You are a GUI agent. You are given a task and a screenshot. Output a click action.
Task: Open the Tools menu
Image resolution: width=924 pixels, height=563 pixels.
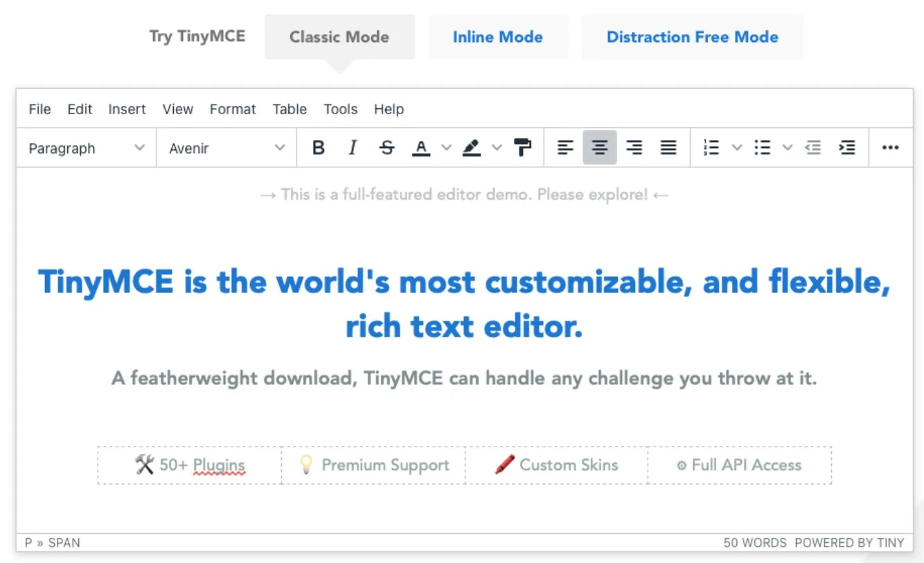[340, 109]
